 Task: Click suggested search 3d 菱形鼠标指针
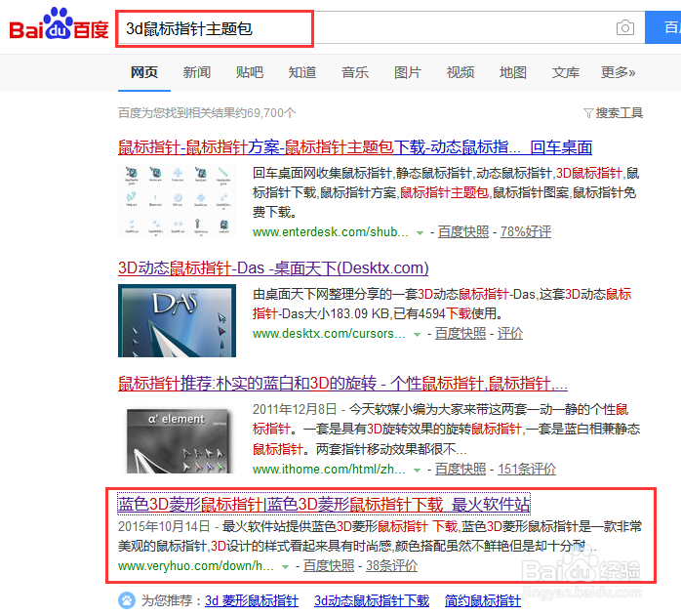tap(252, 601)
